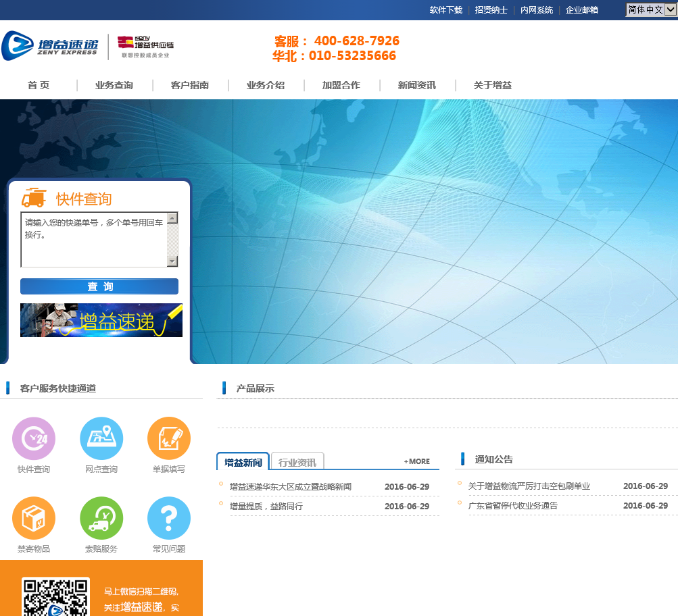678x616 pixels.
Task: Click the WeChat QR code image
Action: tap(56, 596)
